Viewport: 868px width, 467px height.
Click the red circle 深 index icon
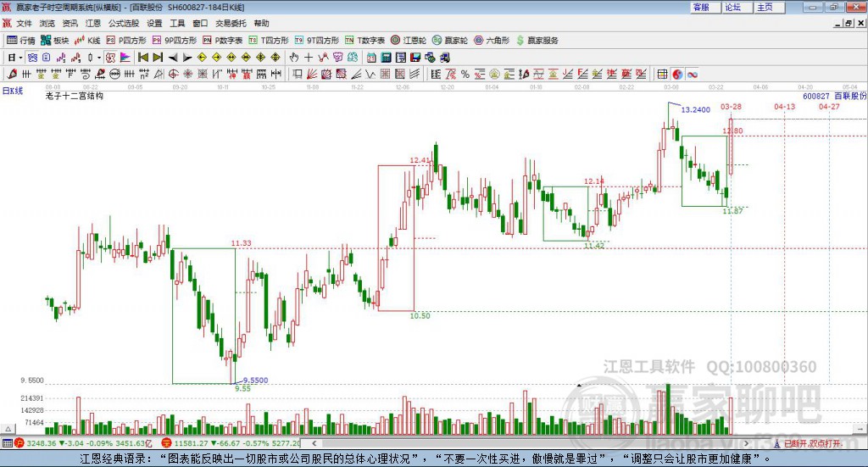[166, 442]
